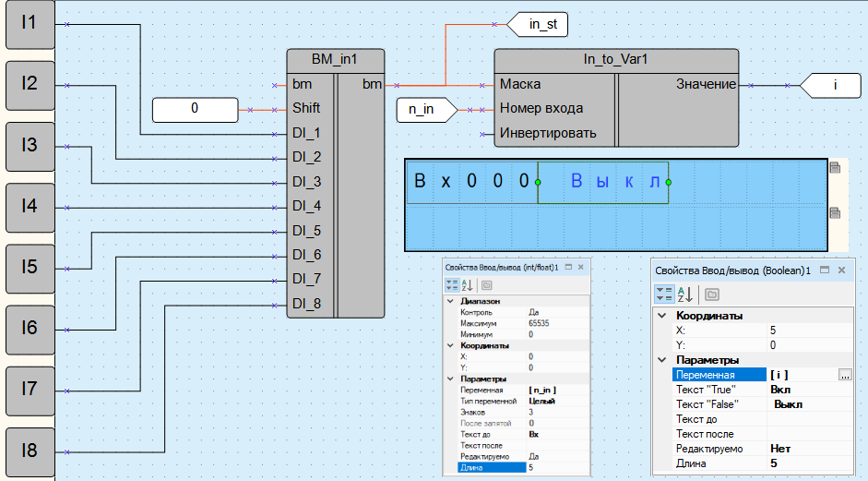The width and height of the screenshot is (868, 481).
Task: Collapse Координаты section in Boolean properties
Action: (x=662, y=317)
